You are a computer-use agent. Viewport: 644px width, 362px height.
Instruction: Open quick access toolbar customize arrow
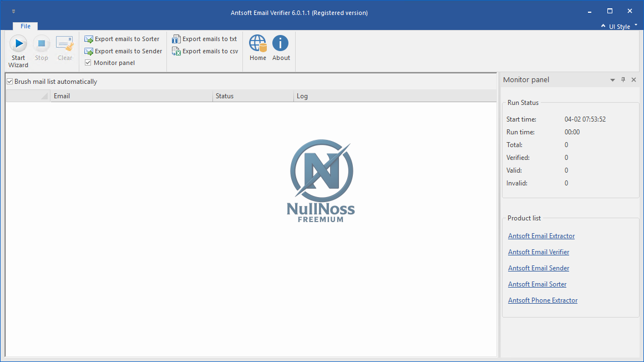(13, 11)
